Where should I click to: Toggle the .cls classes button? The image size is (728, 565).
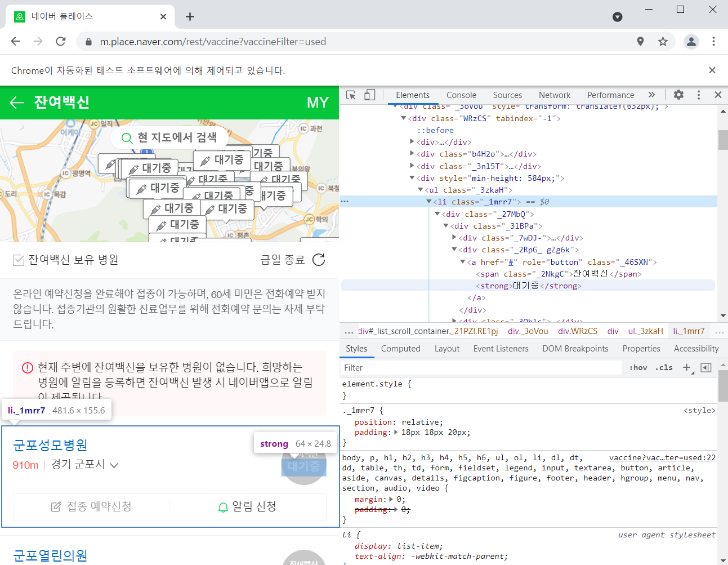point(664,367)
